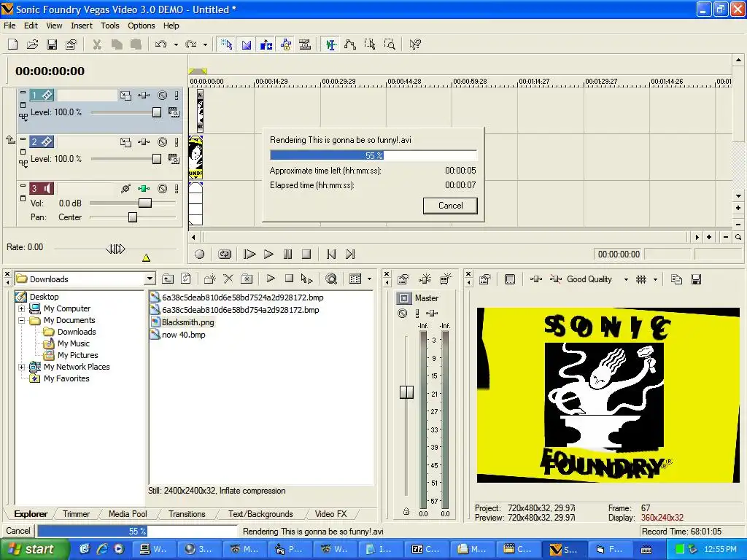This screenshot has height=560, width=747.
Task: Open the undo history dropdown arrow
Action: (x=176, y=44)
